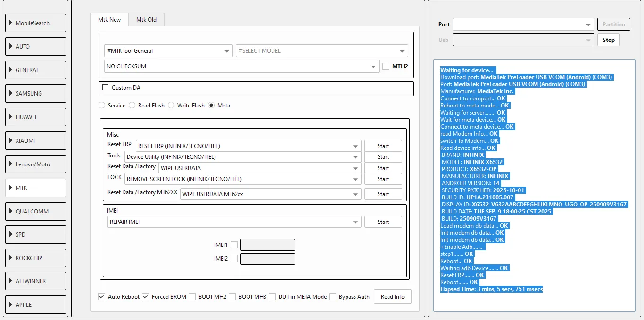Switch to the Mtk Old tab
The image size is (644, 320).
click(146, 20)
